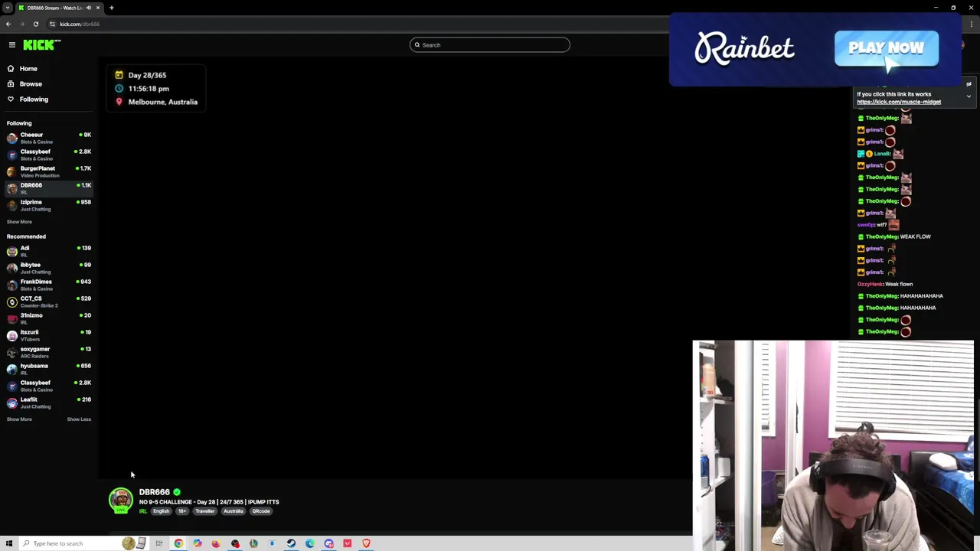Image resolution: width=980 pixels, height=551 pixels.
Task: Click the DBR666 channel name below video
Action: tap(155, 492)
